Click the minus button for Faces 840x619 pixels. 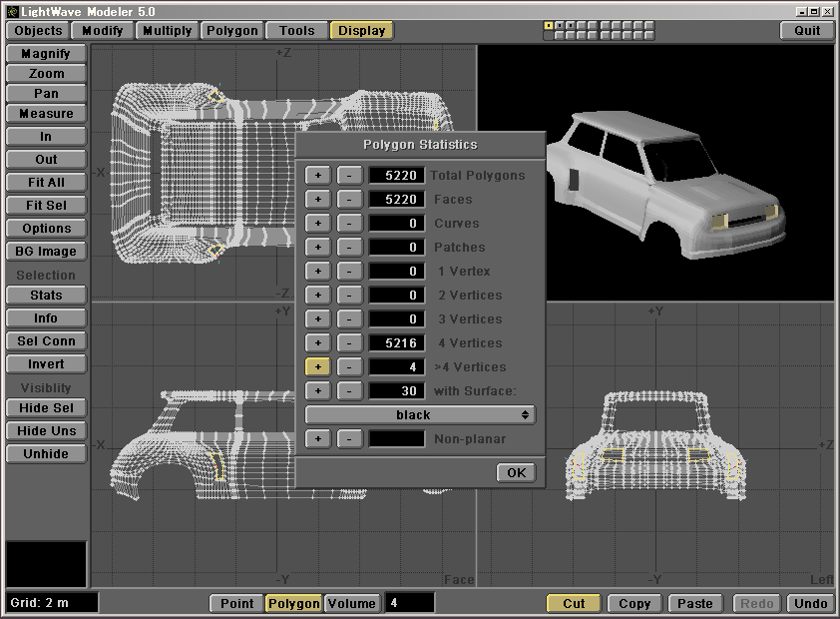(348, 200)
